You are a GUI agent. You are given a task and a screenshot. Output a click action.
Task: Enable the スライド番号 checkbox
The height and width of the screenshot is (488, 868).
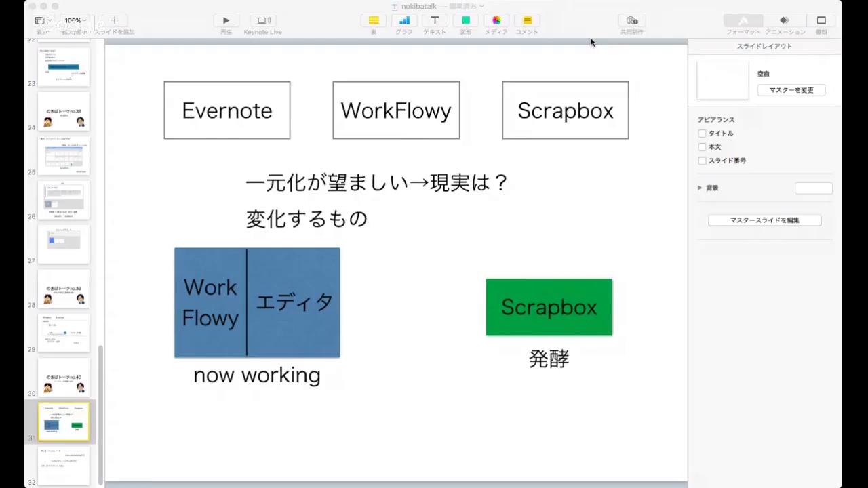(x=702, y=161)
